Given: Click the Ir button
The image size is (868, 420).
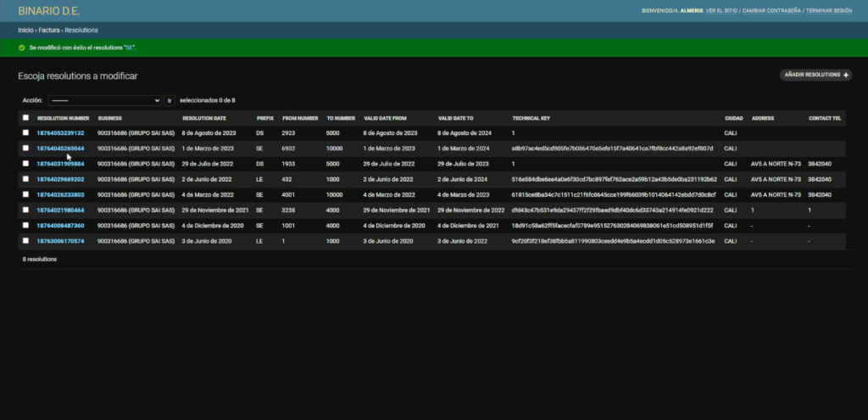Looking at the screenshot, I should (170, 100).
